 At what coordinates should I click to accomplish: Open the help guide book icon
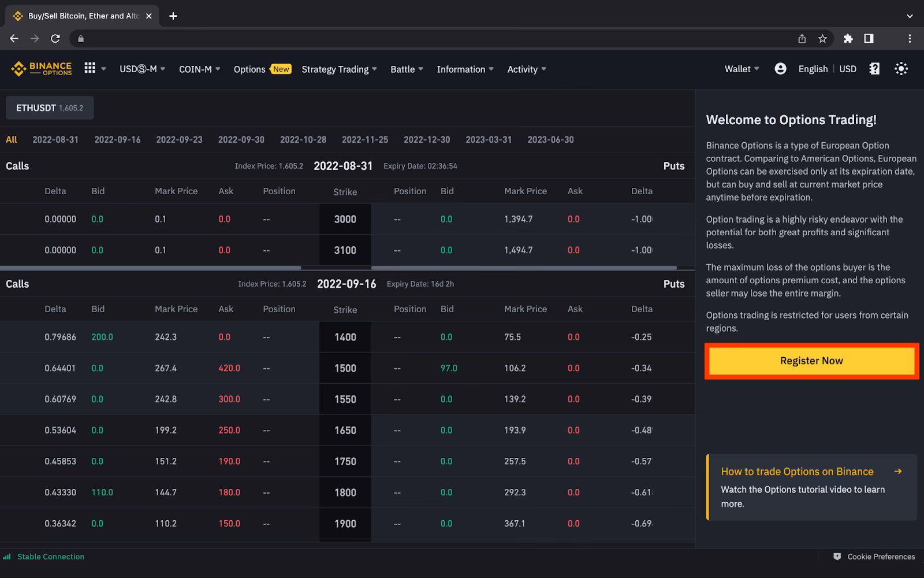(x=874, y=69)
